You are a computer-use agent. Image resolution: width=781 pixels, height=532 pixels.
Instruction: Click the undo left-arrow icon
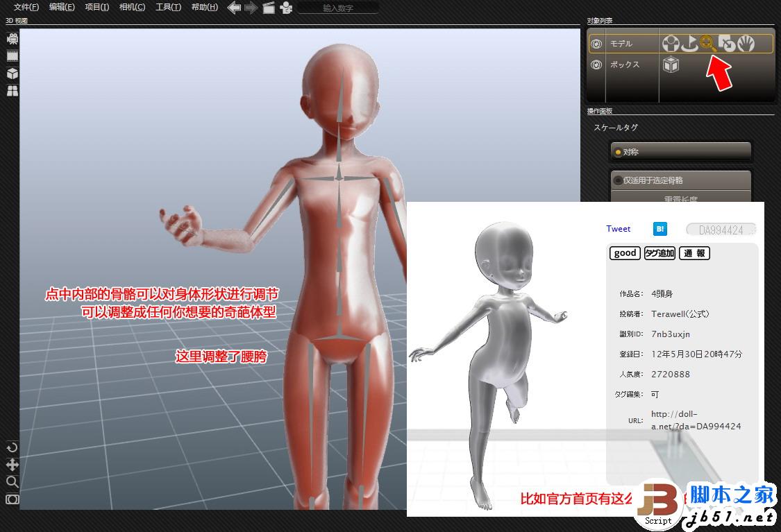(x=234, y=8)
